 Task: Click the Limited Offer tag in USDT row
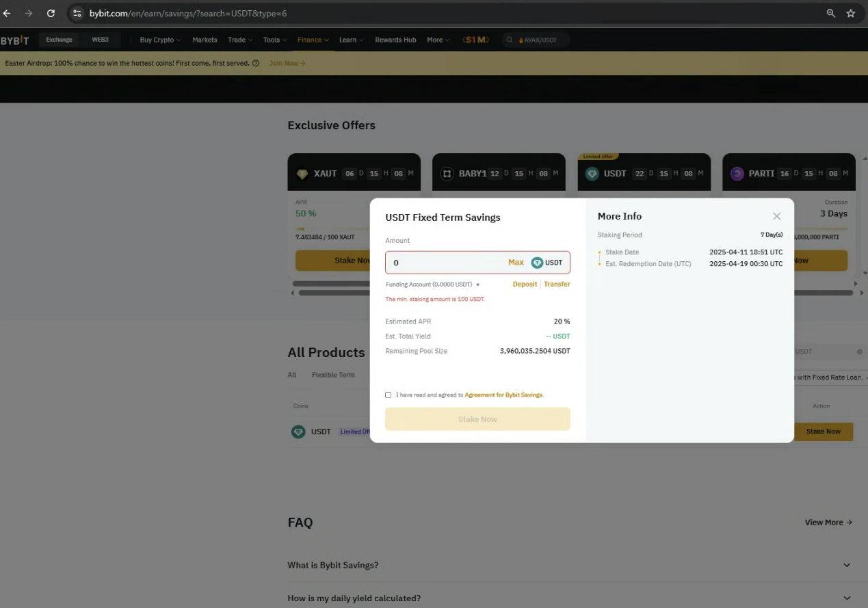tap(355, 432)
